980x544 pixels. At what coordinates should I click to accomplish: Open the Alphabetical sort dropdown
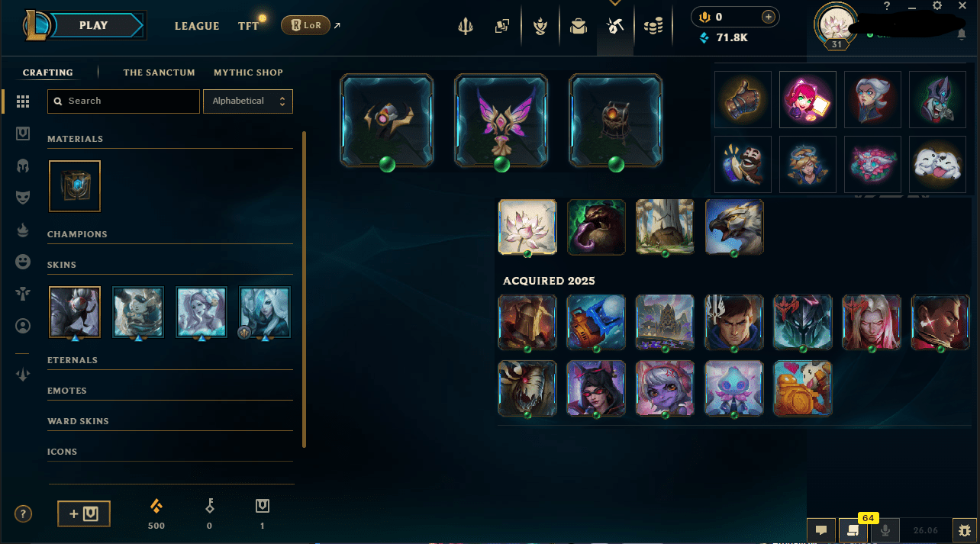pos(248,101)
